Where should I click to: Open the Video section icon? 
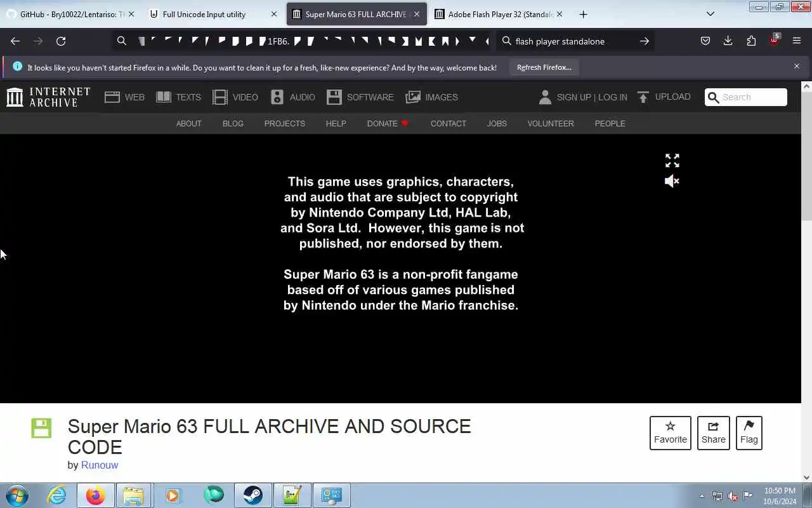pos(220,97)
